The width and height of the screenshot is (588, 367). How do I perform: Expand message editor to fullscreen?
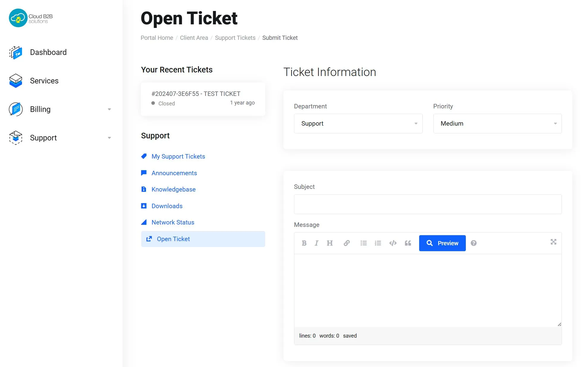(x=554, y=242)
